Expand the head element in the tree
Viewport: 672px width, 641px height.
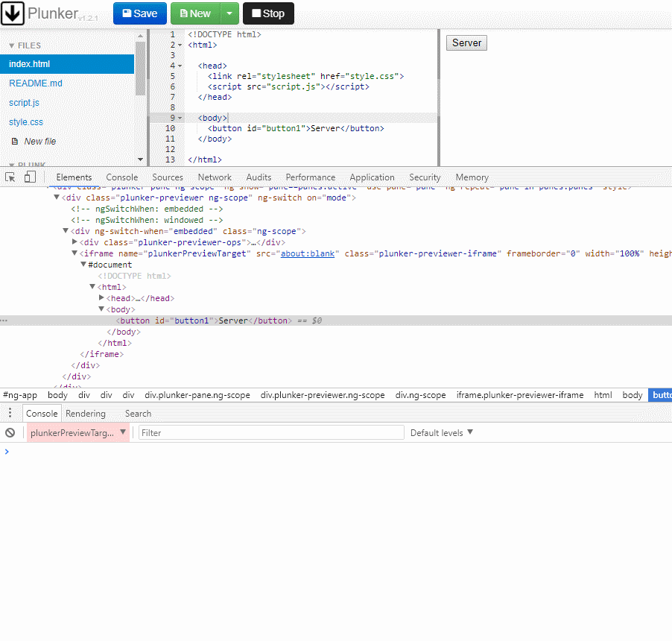(102, 297)
